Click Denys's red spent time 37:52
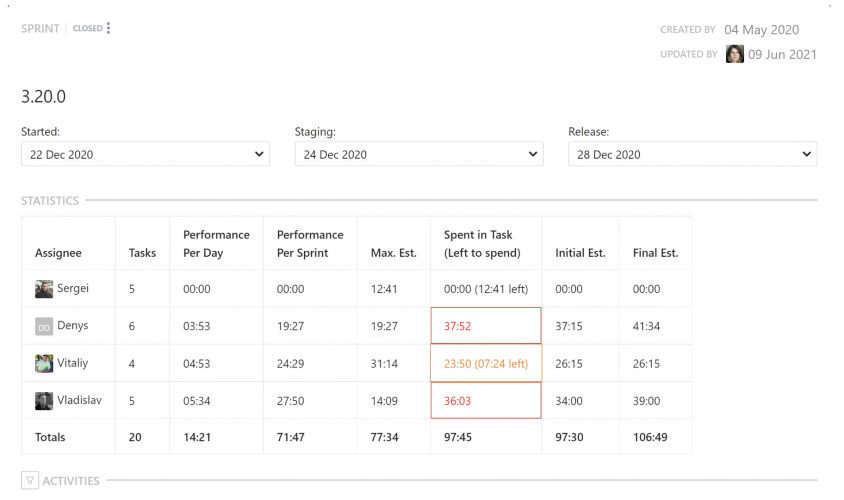This screenshot has width=844, height=500. [x=458, y=326]
